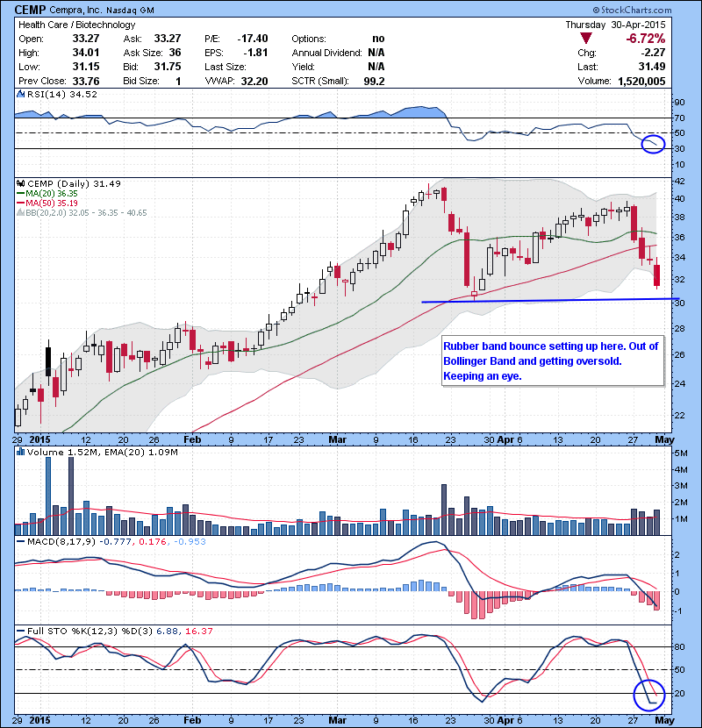
Task: Click the Bid price value 31.75
Action: click(x=168, y=67)
